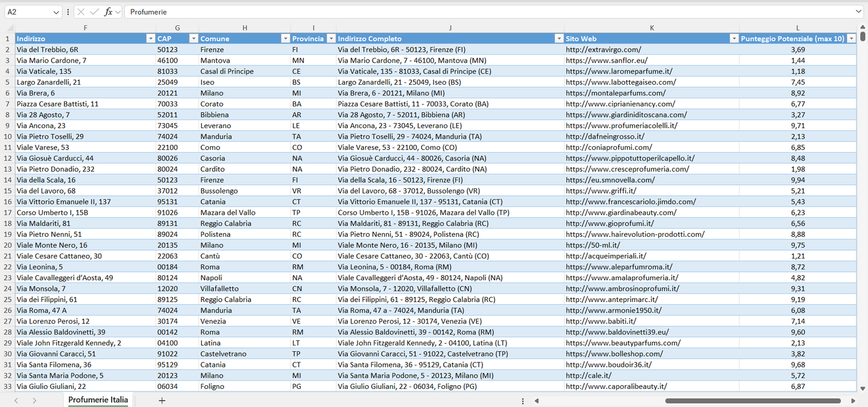
Task: Open the Name Box dropdown arrow
Action: (x=56, y=12)
